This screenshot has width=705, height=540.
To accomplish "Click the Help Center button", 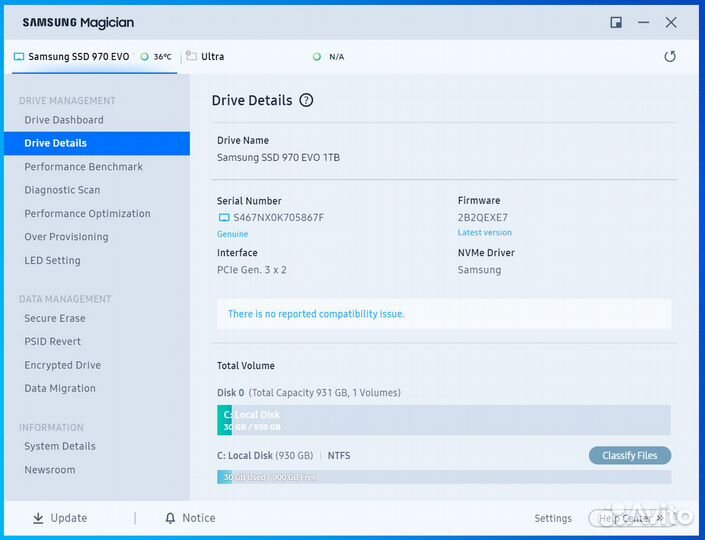I will pyautogui.click(x=631, y=518).
